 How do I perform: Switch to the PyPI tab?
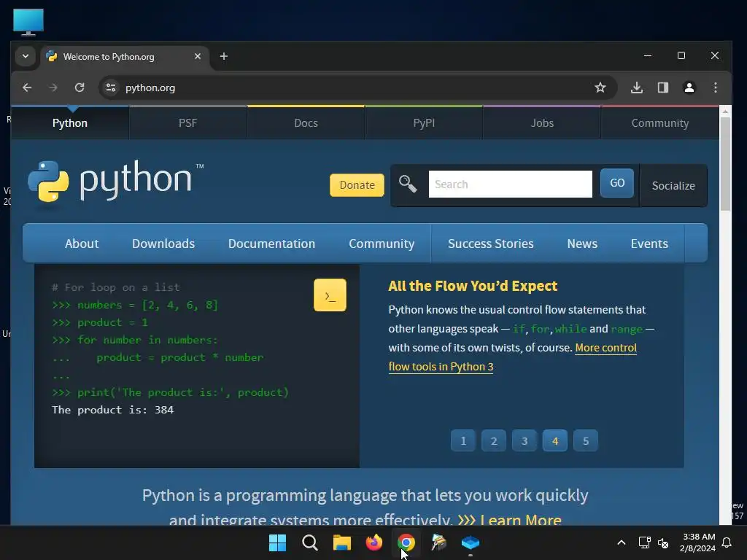click(424, 122)
